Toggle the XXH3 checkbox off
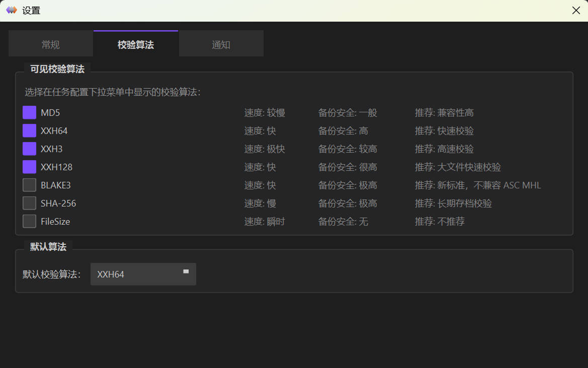The width and height of the screenshot is (588, 368). click(x=29, y=149)
